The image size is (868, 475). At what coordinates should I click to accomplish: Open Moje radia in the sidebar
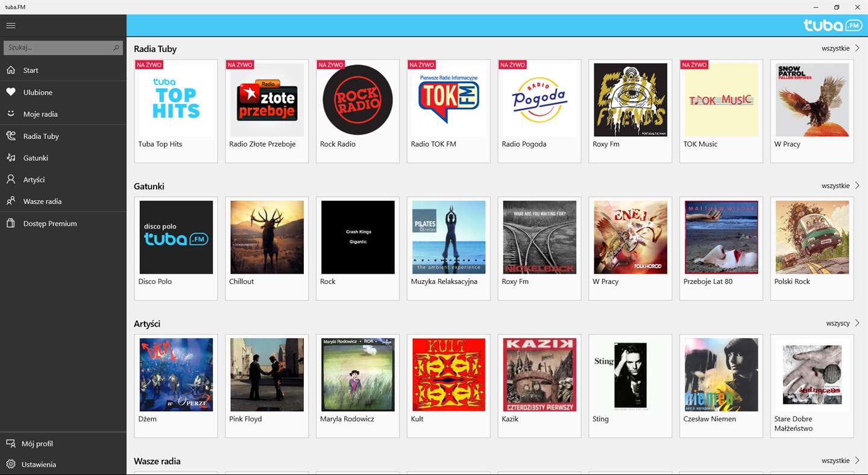click(x=63, y=114)
